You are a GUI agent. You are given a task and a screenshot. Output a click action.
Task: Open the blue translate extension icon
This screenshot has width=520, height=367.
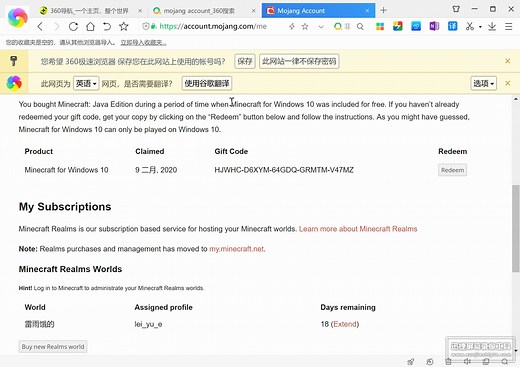pyautogui.click(x=452, y=26)
